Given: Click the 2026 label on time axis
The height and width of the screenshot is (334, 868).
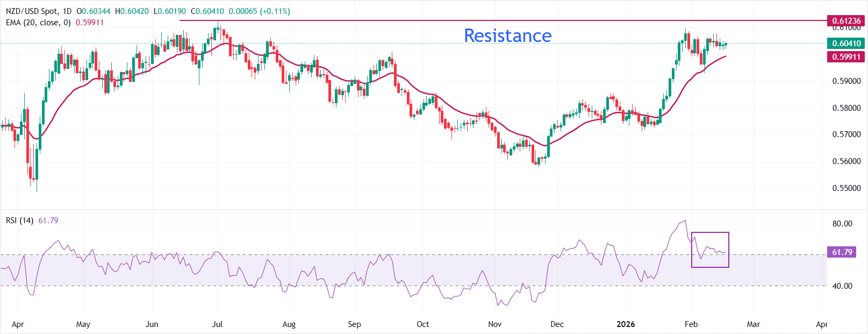Looking at the screenshot, I should tap(626, 324).
